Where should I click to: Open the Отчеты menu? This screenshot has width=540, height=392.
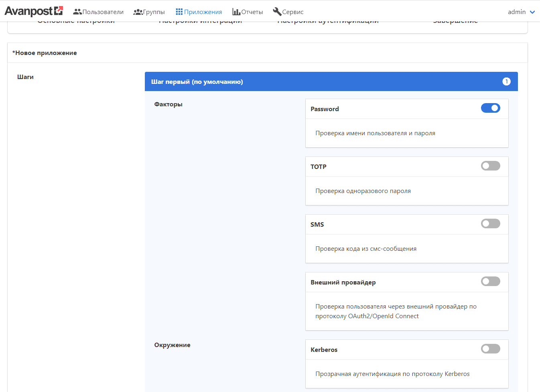pos(248,12)
